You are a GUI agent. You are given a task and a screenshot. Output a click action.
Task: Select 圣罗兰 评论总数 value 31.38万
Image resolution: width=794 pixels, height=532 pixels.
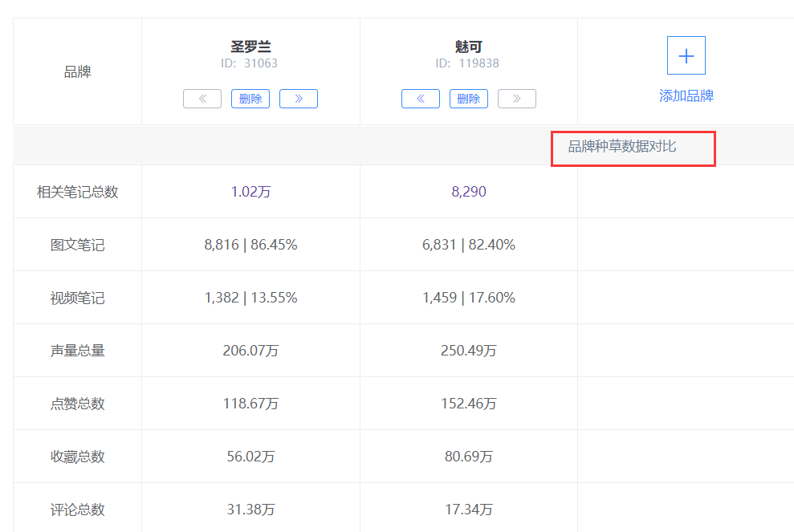250,510
